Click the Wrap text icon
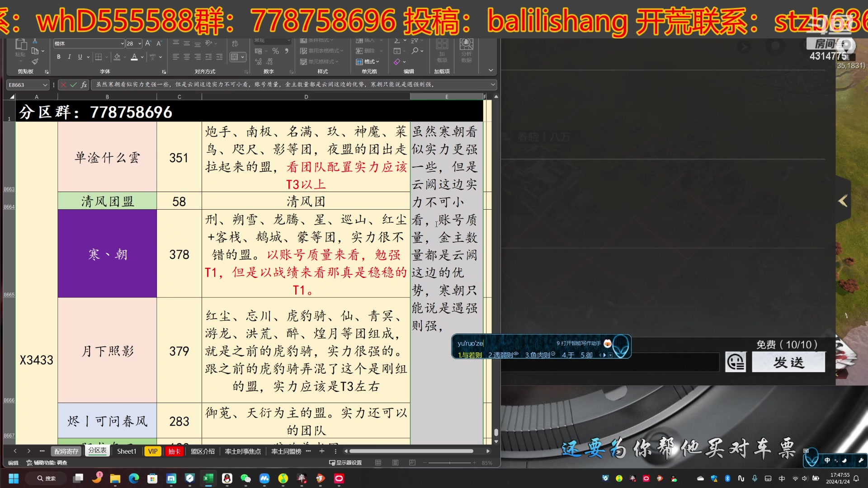 235,43
